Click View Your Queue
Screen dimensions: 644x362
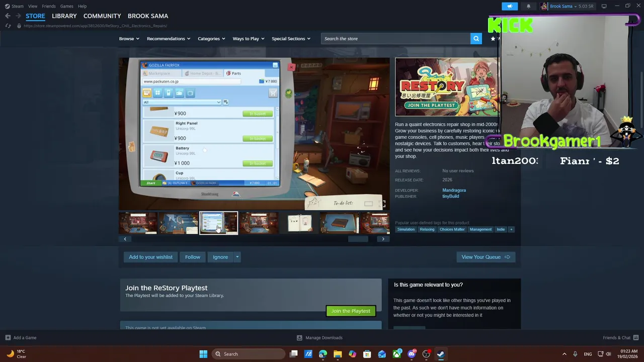click(x=486, y=257)
